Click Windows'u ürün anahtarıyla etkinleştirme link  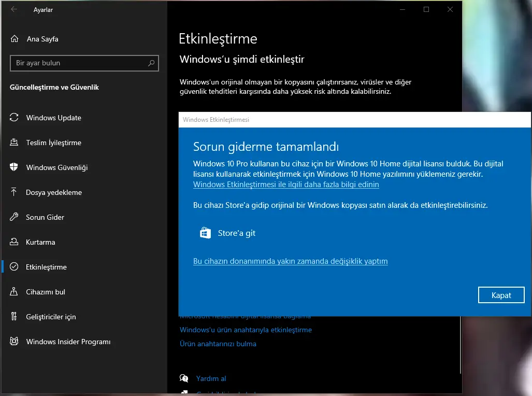[x=246, y=330]
